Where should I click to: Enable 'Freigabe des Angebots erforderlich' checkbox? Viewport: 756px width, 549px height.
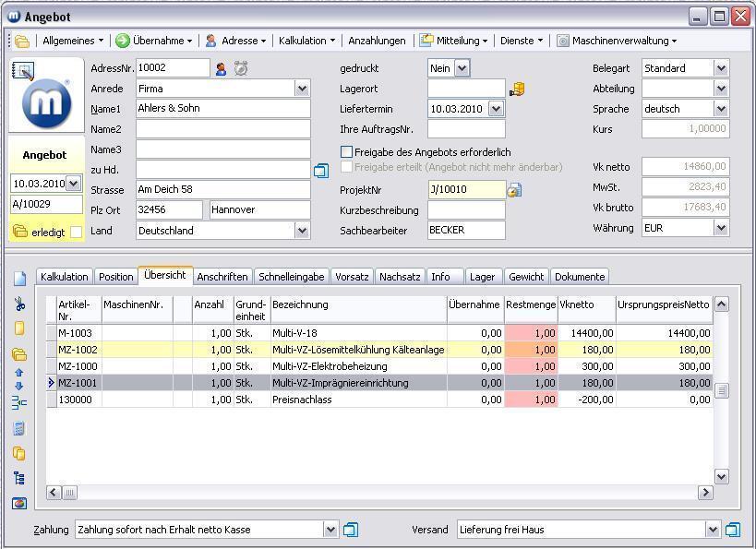(347, 152)
